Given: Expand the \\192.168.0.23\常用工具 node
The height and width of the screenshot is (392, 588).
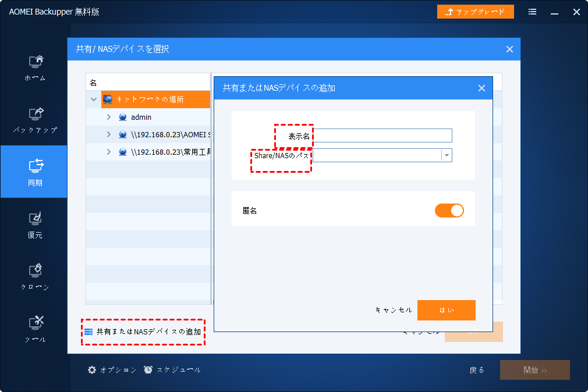Looking at the screenshot, I should click(109, 152).
